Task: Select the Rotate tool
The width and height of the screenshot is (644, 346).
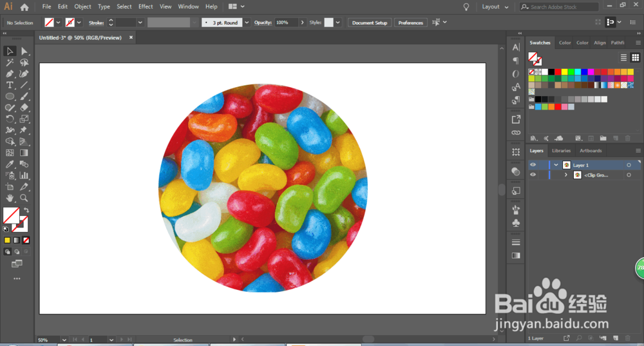Action: point(10,119)
